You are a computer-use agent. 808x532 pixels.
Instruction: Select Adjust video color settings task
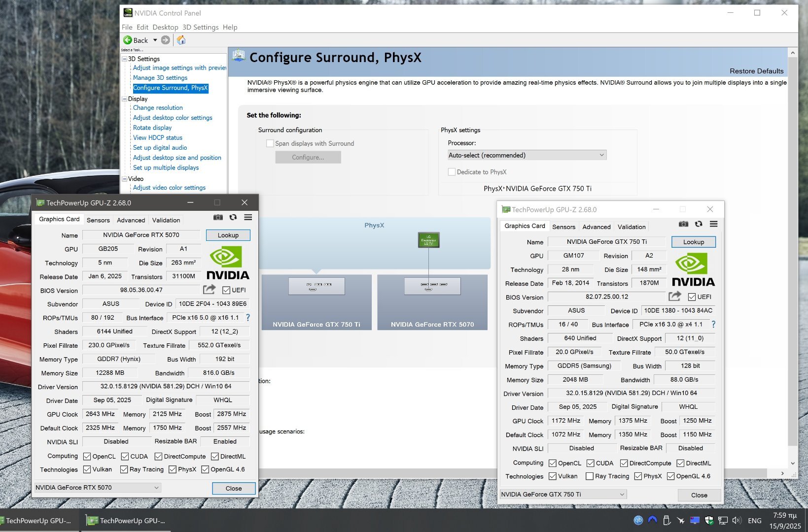(169, 188)
